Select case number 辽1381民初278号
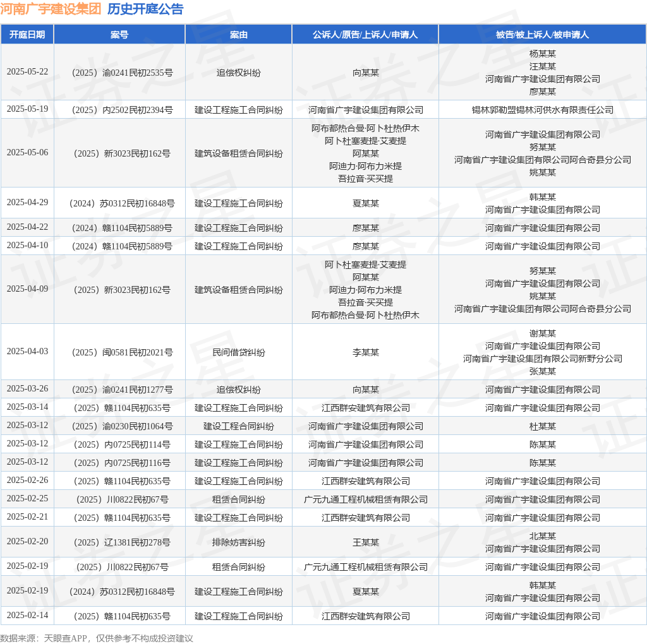Viewport: 647px width, 644px height. point(122,542)
